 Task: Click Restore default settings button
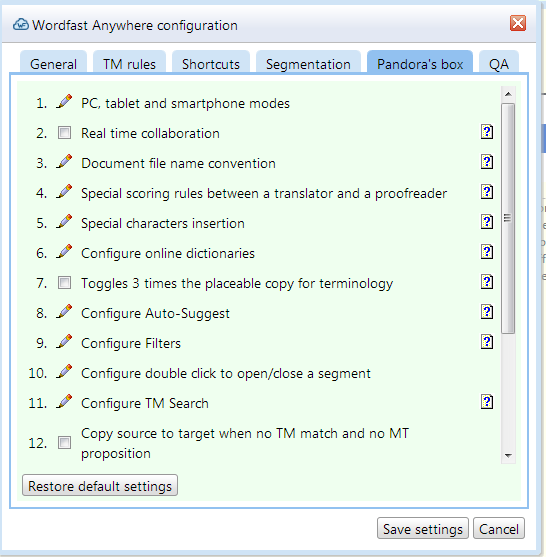pos(100,486)
